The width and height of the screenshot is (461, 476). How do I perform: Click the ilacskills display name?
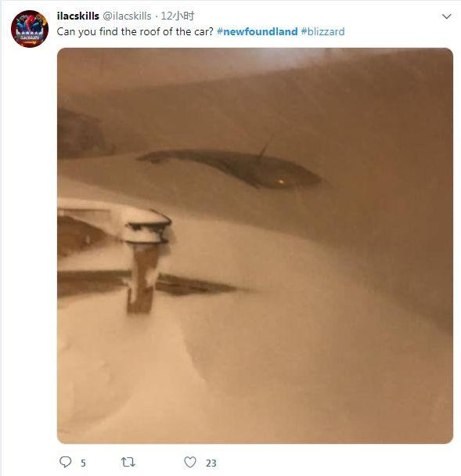[x=78, y=16]
